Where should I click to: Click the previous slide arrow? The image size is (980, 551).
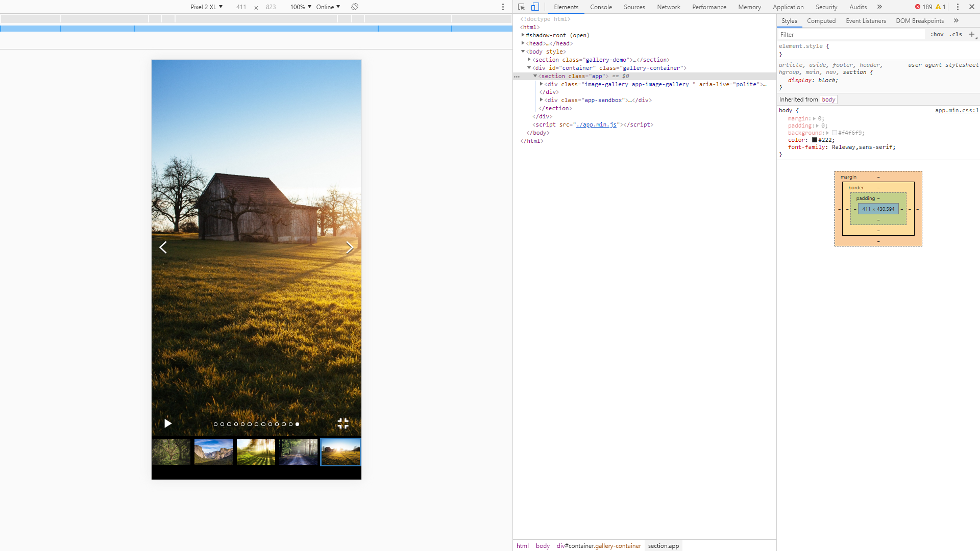tap(163, 247)
